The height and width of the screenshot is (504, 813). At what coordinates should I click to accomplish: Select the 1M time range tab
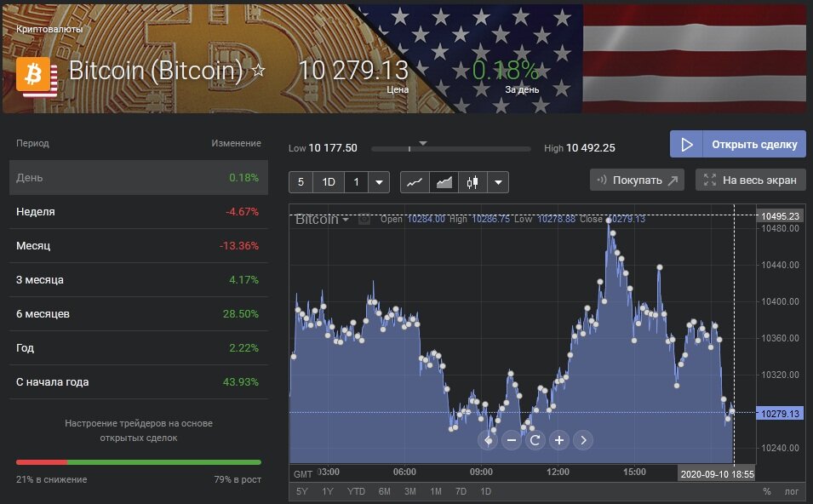435,492
